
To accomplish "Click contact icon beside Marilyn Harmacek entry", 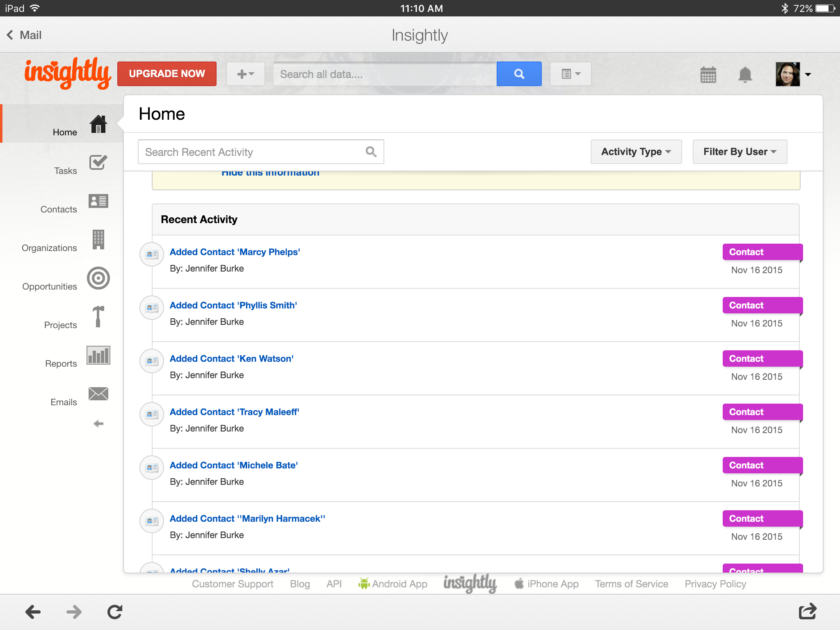I will tap(152, 521).
